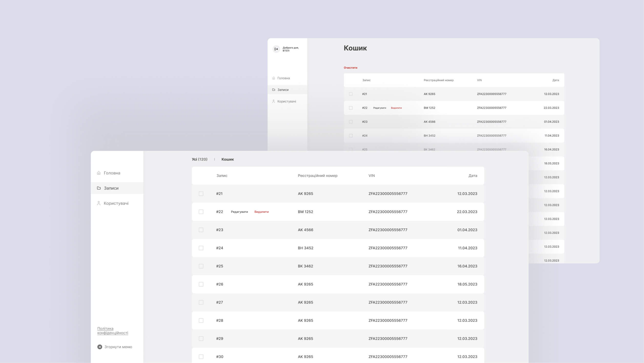Click folder icon next to Записи in front sidebar
Screen dimensions: 644x363
pos(99,188)
